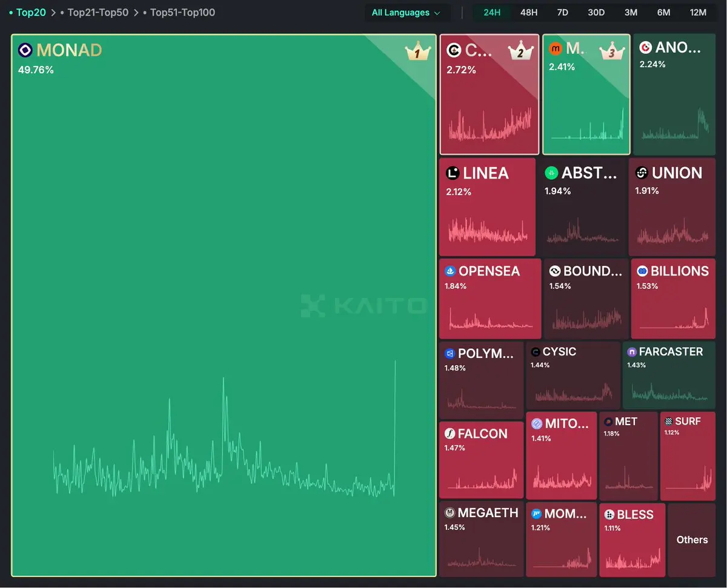Viewport: 727px width, 588px height.
Task: Click the LINEA tile title
Action: 486,173
